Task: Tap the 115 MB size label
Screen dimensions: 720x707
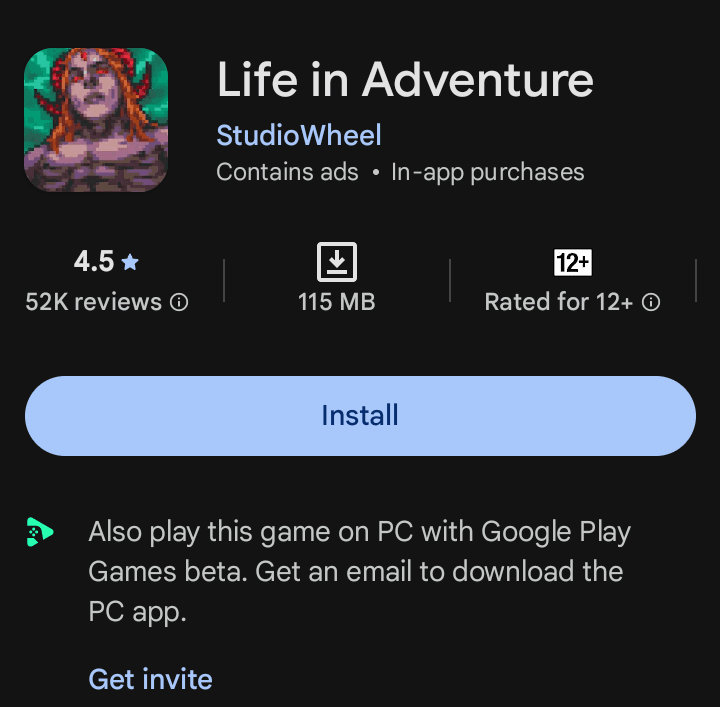Action: coord(337,302)
